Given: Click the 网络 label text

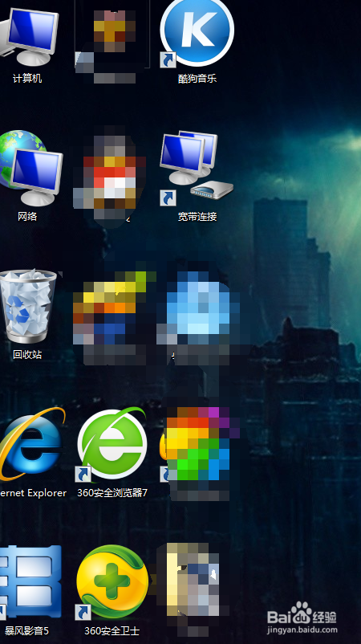Looking at the screenshot, I should [27, 217].
